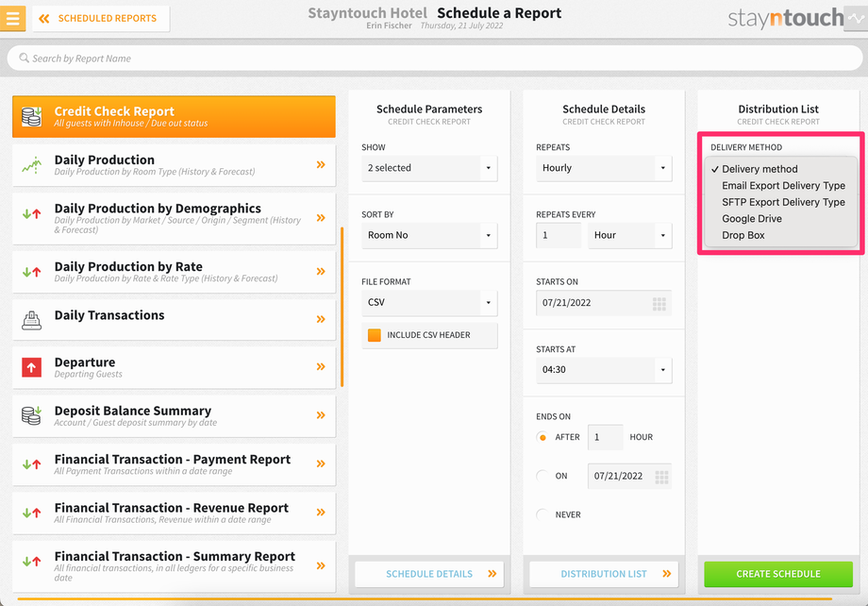This screenshot has height=606, width=868.
Task: Go back to Scheduled Reports
Action: pos(101,18)
